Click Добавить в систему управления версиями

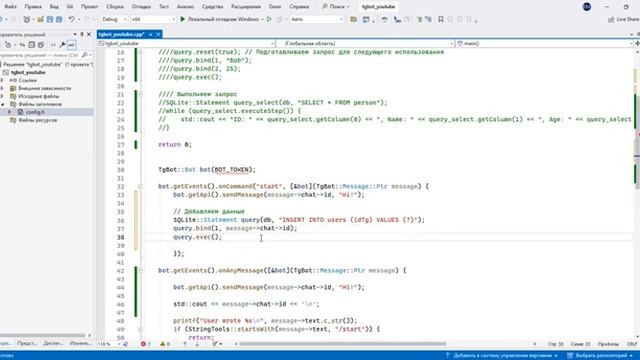tap(502, 356)
